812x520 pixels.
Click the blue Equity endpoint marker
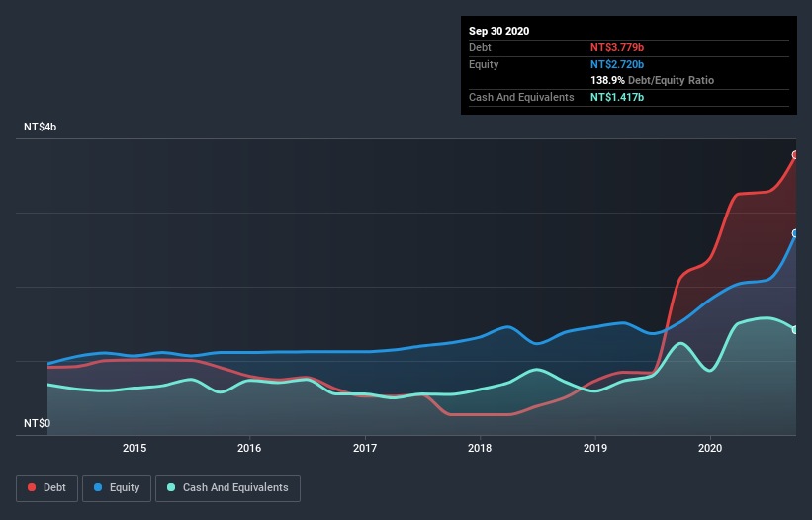click(x=795, y=233)
